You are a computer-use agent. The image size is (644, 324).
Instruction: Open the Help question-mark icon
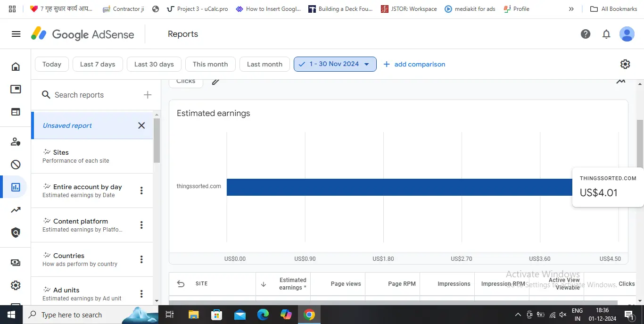[x=586, y=34]
